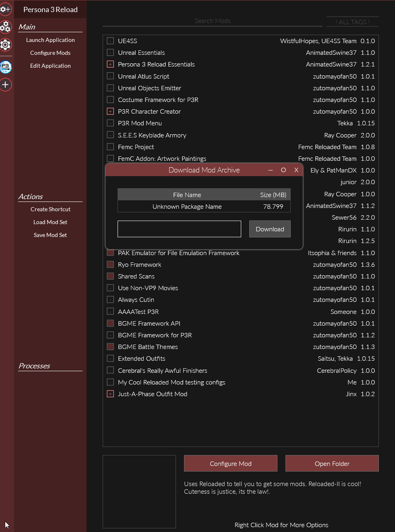Toggle Use Non-VP9 Movies checkbox
Image resolution: width=395 pixels, height=532 pixels.
pyautogui.click(x=110, y=288)
